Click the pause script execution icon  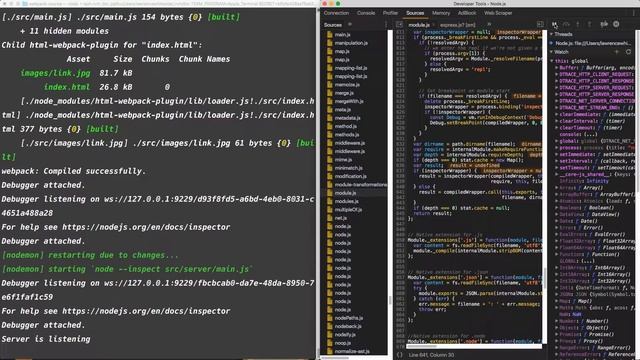tap(554, 24)
